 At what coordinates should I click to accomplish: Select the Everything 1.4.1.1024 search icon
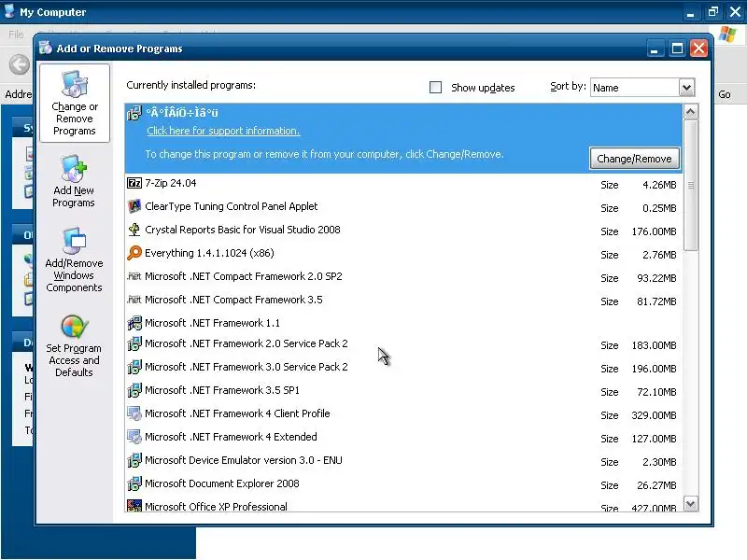coord(134,253)
